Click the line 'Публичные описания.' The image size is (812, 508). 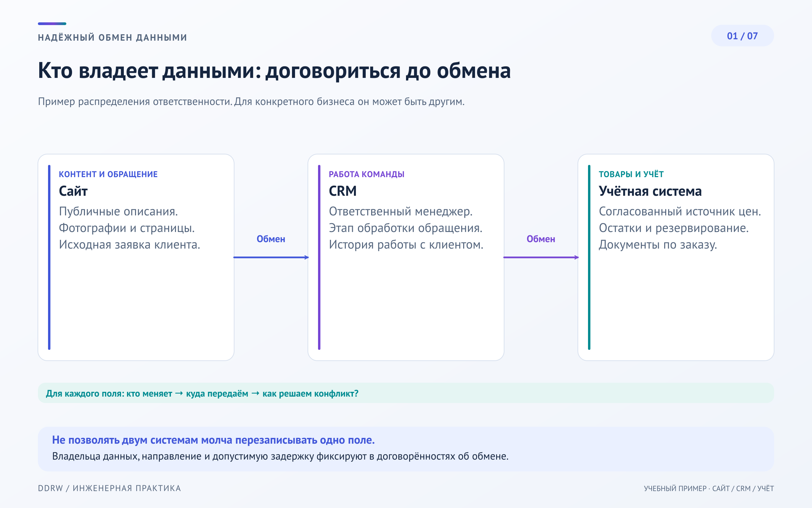[x=118, y=211]
